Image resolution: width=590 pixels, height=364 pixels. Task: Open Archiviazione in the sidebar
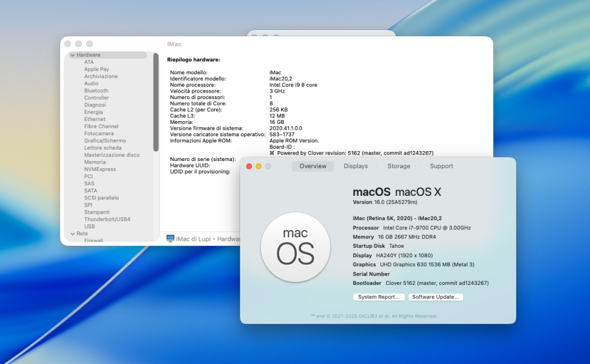[x=101, y=77]
